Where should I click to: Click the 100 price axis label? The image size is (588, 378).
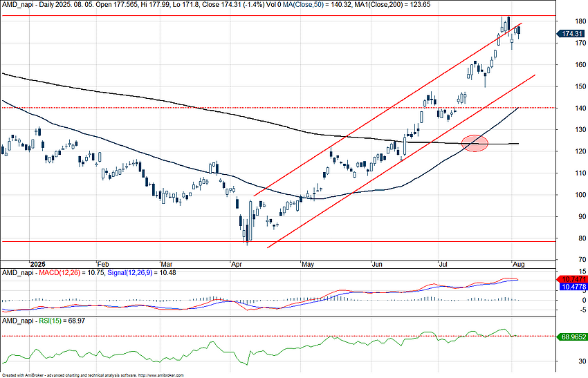coord(580,194)
